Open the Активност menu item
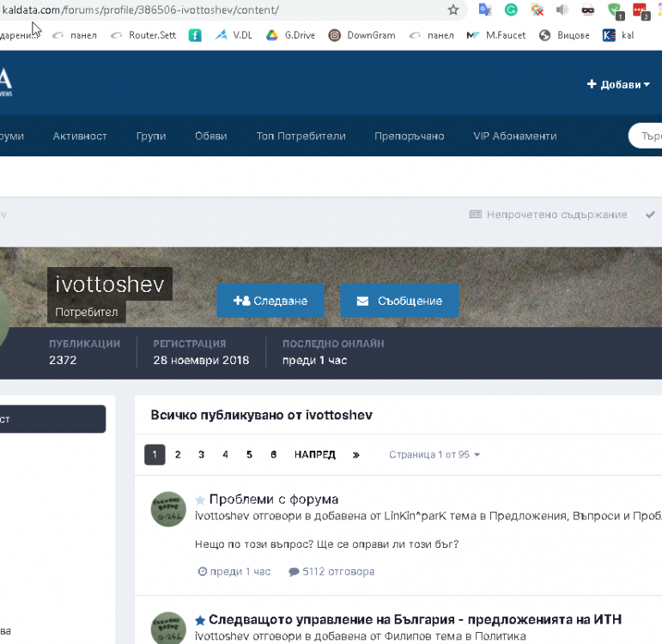The height and width of the screenshot is (644, 662). click(80, 136)
